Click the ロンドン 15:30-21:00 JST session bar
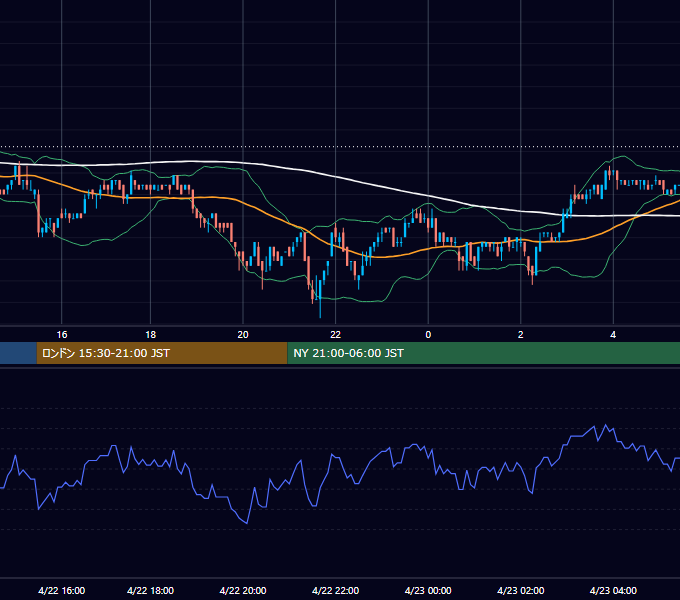 tap(162, 353)
